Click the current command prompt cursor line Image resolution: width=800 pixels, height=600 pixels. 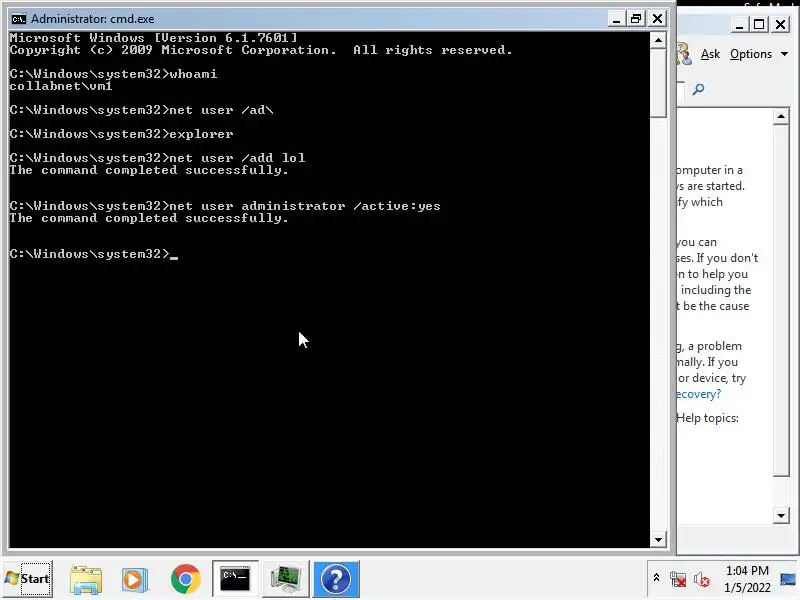point(93,254)
